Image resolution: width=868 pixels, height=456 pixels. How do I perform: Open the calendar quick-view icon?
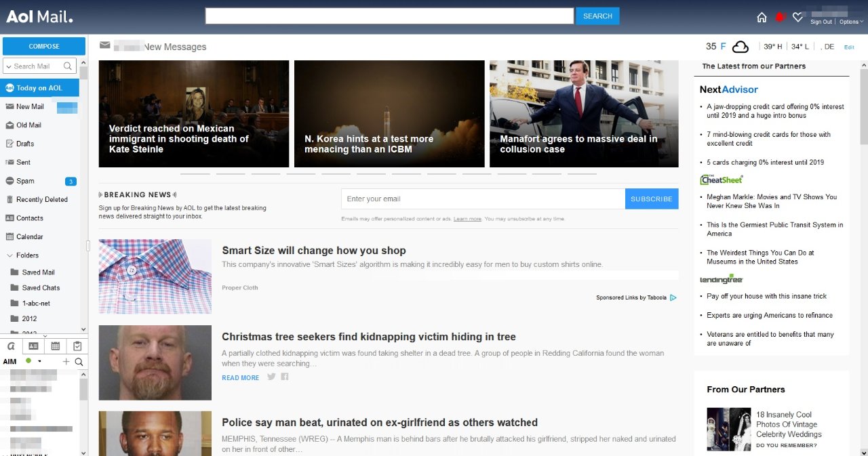pyautogui.click(x=55, y=346)
